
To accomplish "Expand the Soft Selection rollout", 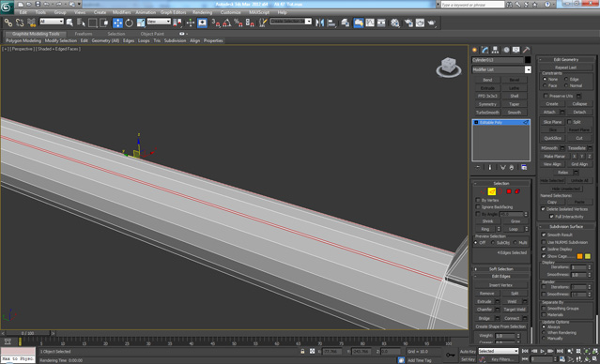I will click(500, 269).
